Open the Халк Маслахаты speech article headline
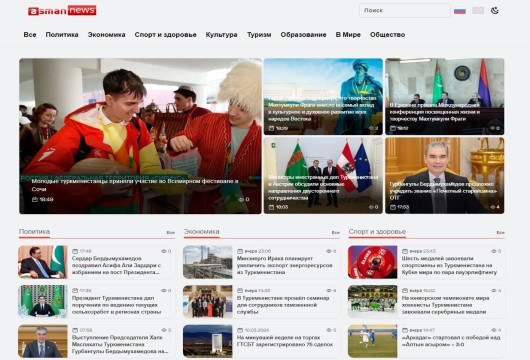530x360 pixels. point(120,344)
